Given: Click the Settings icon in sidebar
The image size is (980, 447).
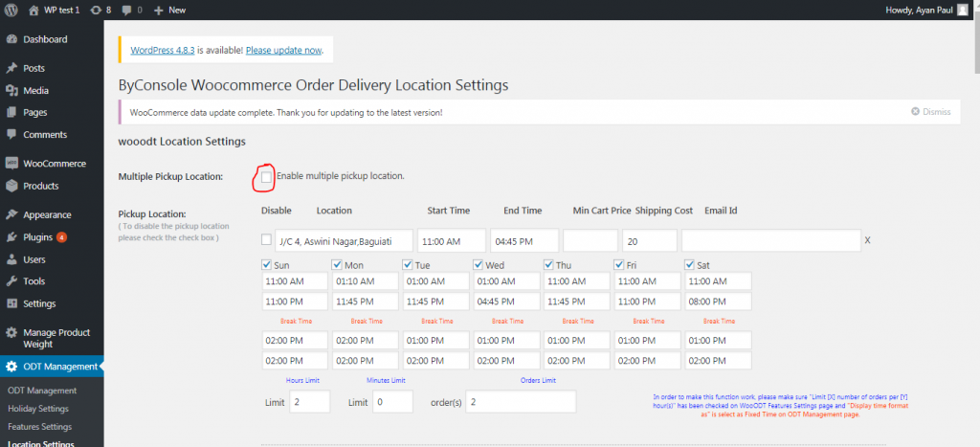Looking at the screenshot, I should (11, 303).
